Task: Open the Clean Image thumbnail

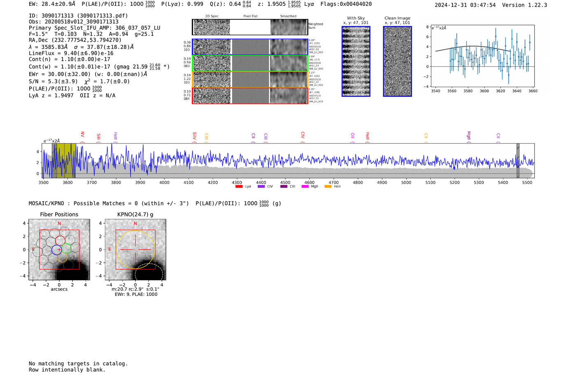Action: (x=397, y=61)
